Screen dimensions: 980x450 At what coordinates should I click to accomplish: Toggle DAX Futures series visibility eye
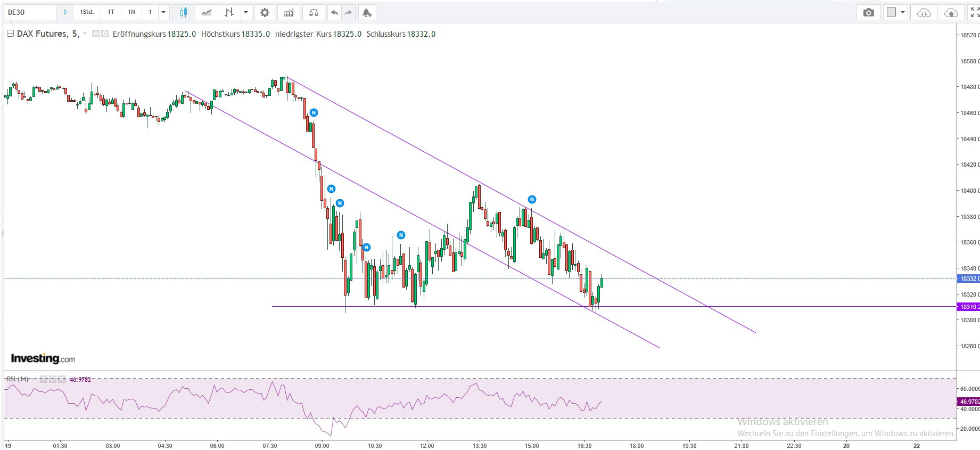coord(96,34)
